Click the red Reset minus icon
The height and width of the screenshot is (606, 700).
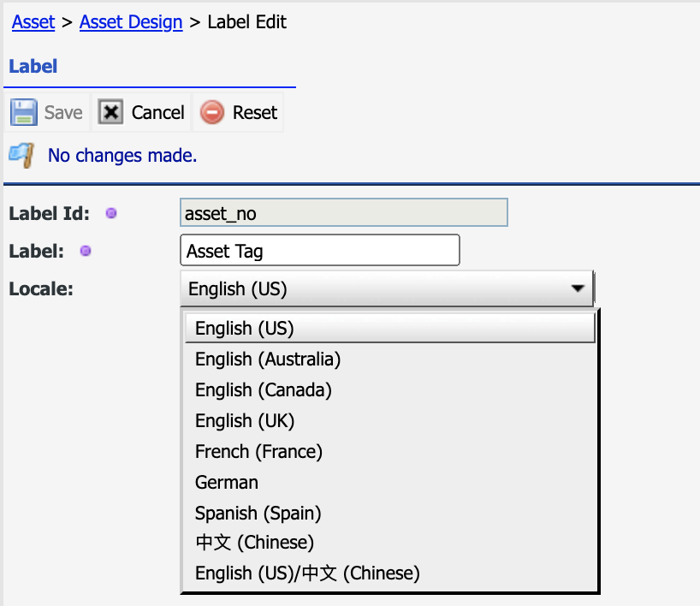(212, 112)
